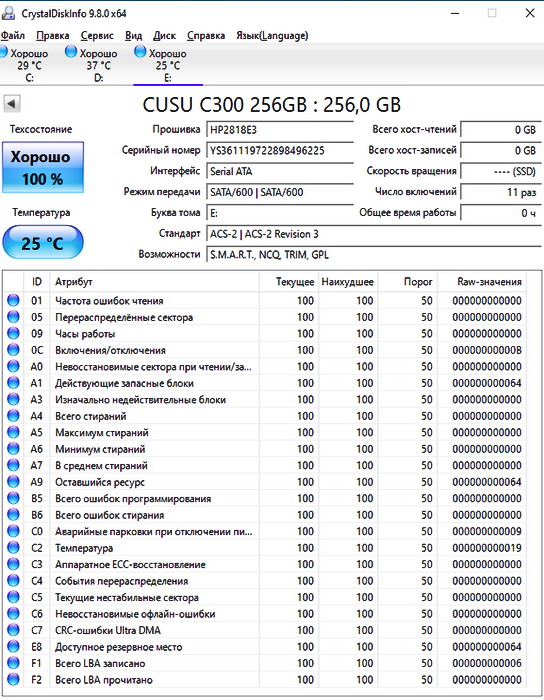544x700 pixels.
Task: Click the Режим передачи SATA/600 field
Action: click(x=280, y=192)
